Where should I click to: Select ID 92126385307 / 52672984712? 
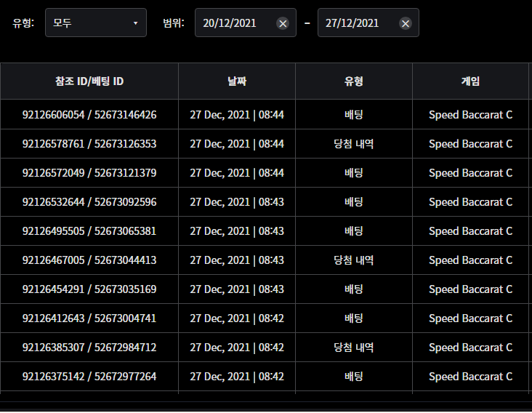89,348
